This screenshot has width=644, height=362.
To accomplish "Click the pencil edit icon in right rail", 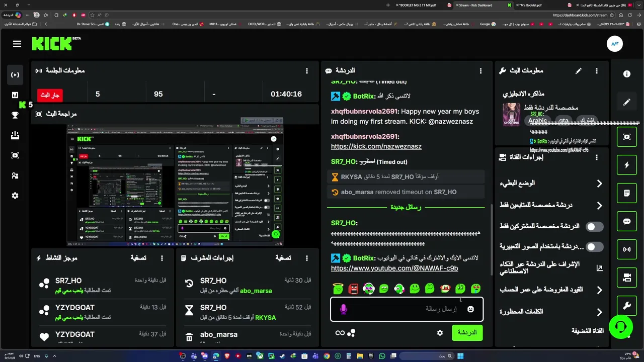I will [x=627, y=102].
